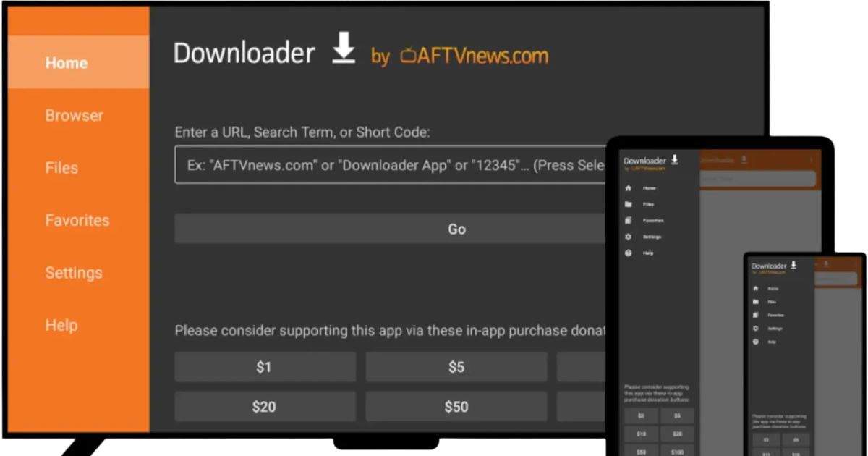868x456 pixels.
Task: Tap the Help icon on the phone
Action: pyautogui.click(x=755, y=341)
